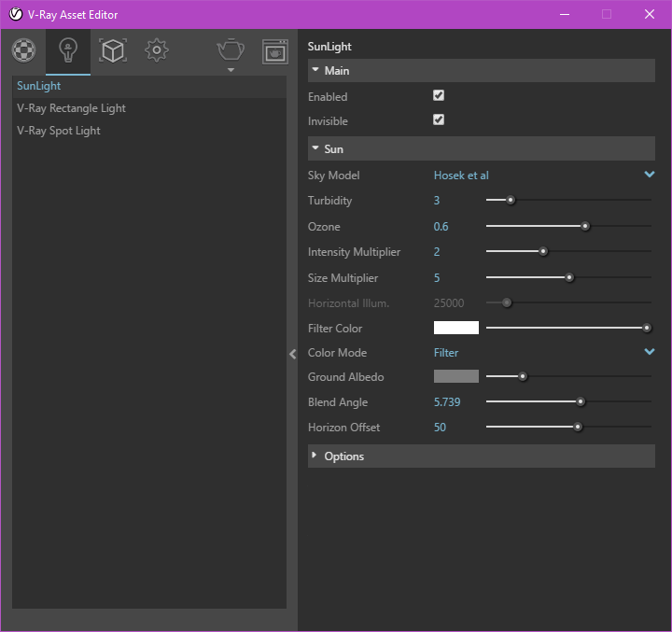
Task: Select SunLight in the lights list
Action: pos(149,86)
